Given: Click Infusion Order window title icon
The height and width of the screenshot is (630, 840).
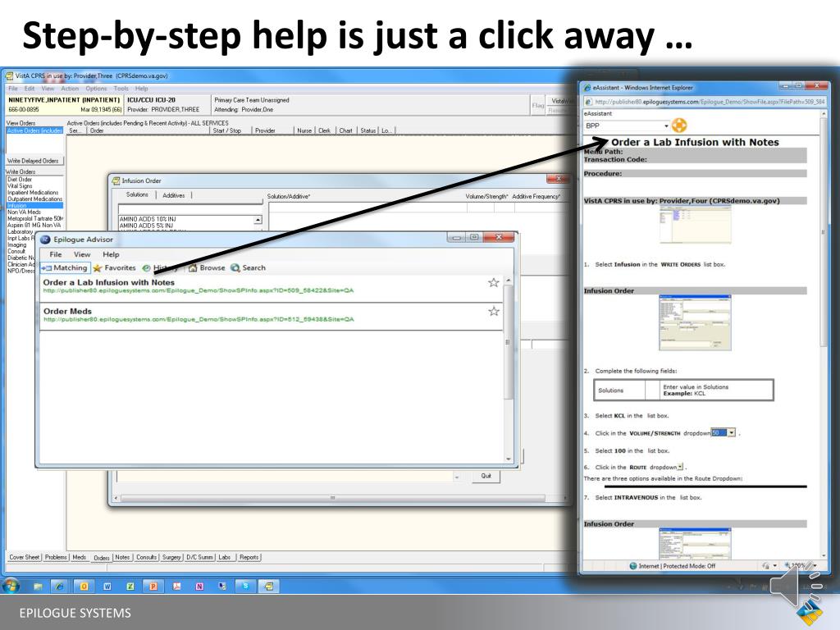Looking at the screenshot, I should (116, 180).
